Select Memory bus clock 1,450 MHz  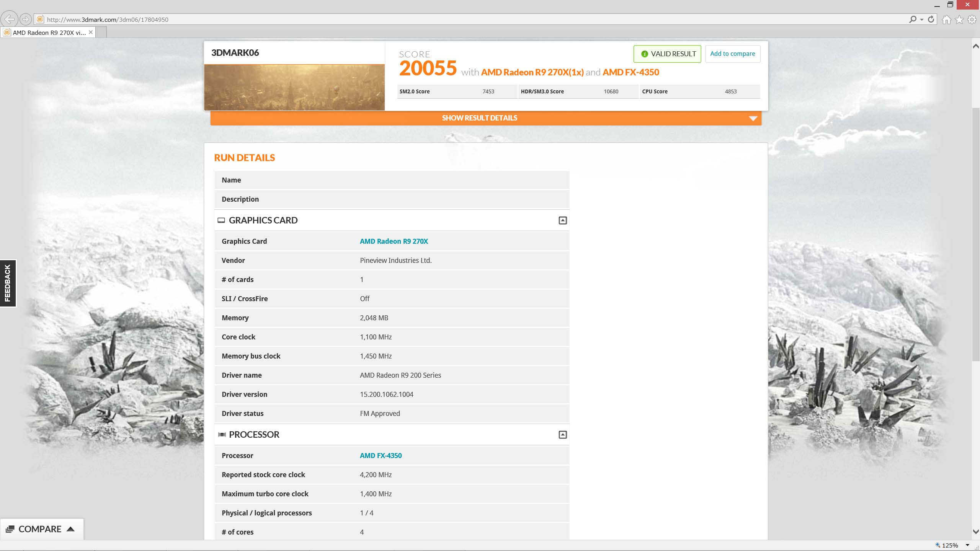[376, 356]
